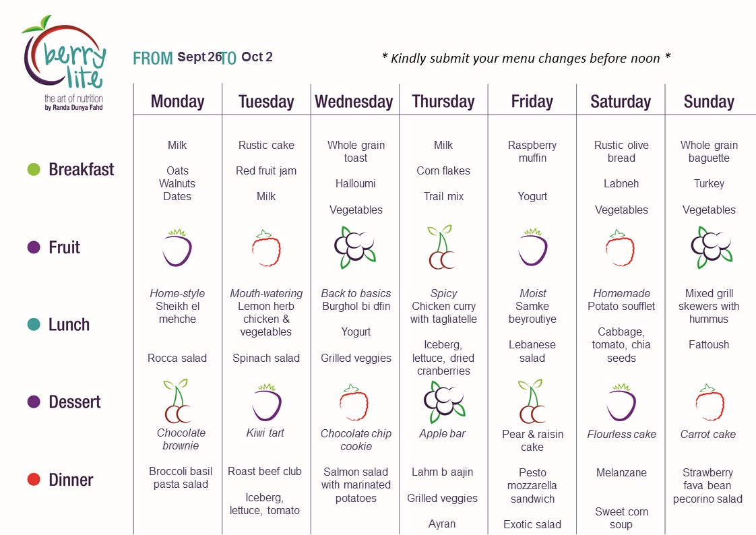This screenshot has width=756, height=535.
Task: Select the Fruit row label
Action: (65, 247)
